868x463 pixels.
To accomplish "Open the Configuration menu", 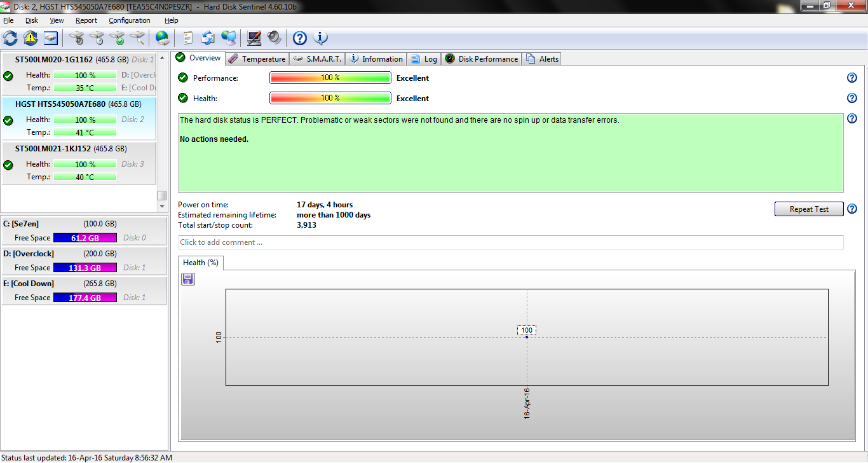I will click(x=129, y=20).
